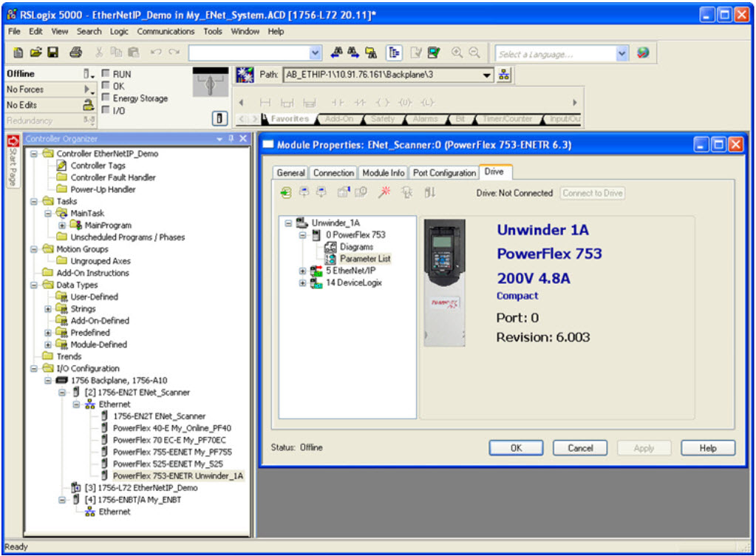Select the Trends folder
Screen dimensions: 756x556
[69, 356]
